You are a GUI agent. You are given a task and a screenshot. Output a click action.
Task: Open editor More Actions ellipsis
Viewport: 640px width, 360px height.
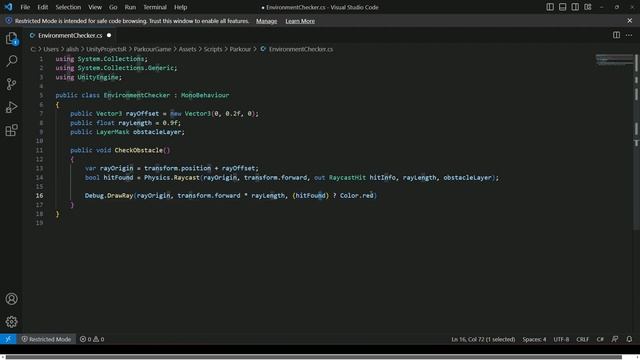click(629, 35)
